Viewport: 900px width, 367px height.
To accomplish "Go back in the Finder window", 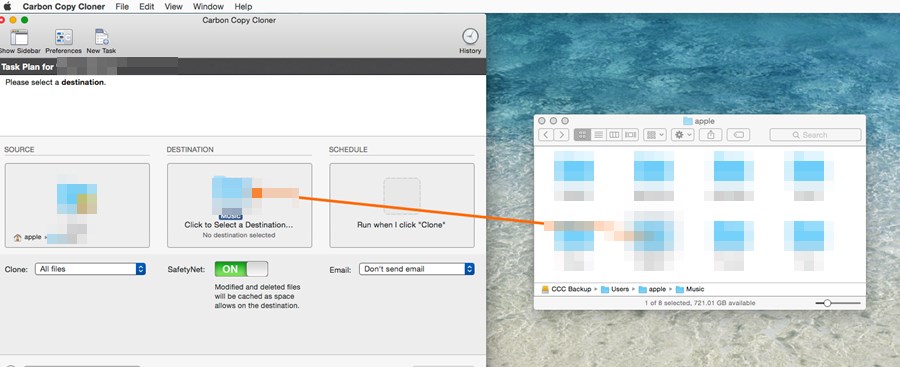I will [x=546, y=134].
